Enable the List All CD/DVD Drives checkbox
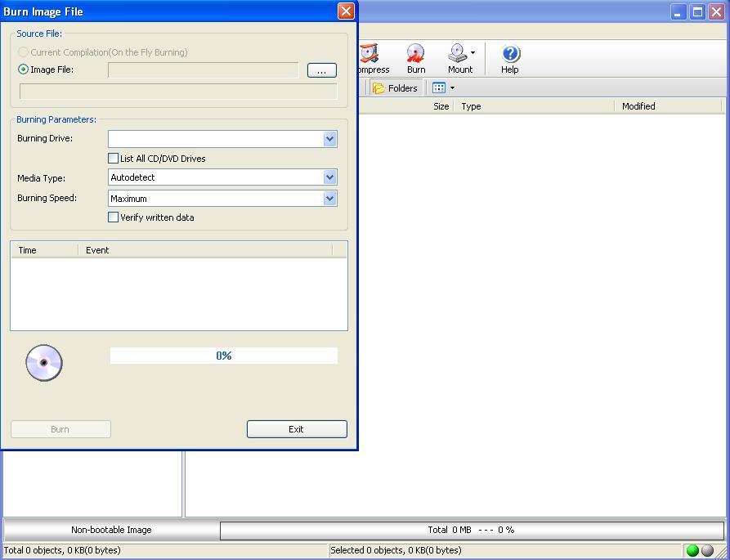 point(114,159)
